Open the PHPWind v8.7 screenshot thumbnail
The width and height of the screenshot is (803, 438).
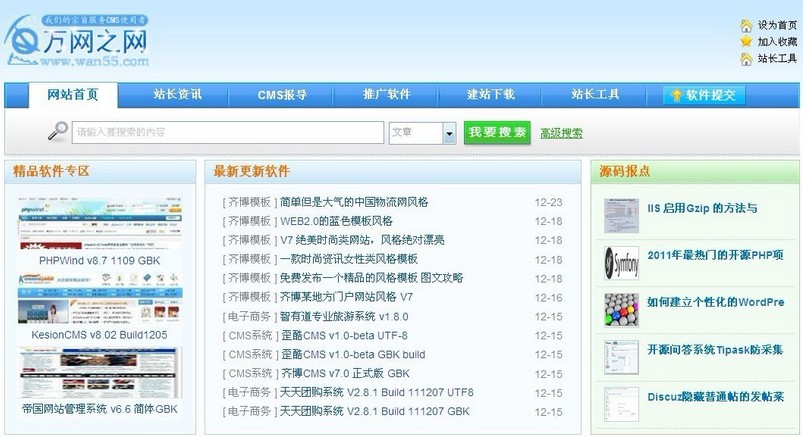point(100,224)
